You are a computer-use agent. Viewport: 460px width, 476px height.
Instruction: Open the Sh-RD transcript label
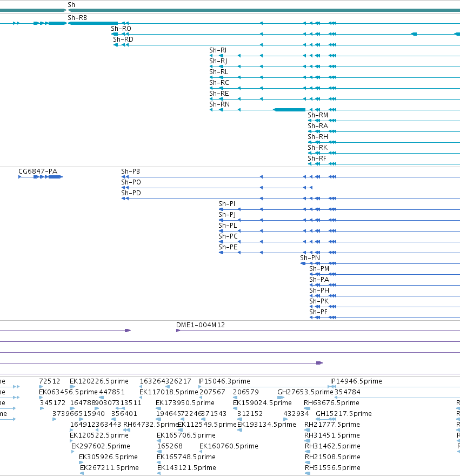coord(123,39)
